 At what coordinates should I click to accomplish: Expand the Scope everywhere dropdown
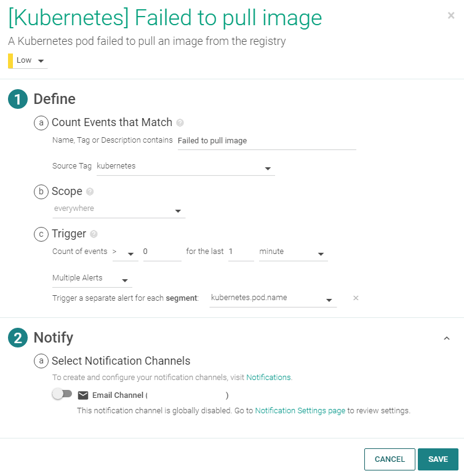tap(119, 209)
